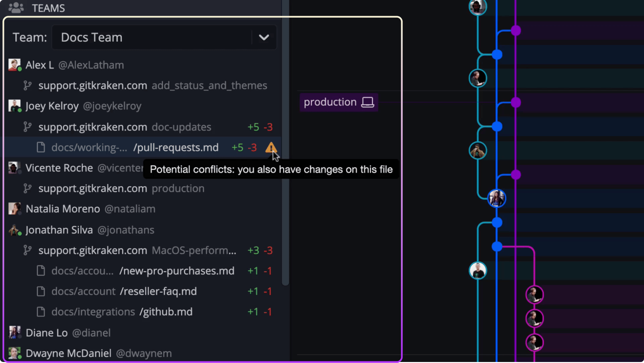Click the file icon beside new-pro-purchases.md
This screenshot has width=644, height=363.
pyautogui.click(x=41, y=270)
